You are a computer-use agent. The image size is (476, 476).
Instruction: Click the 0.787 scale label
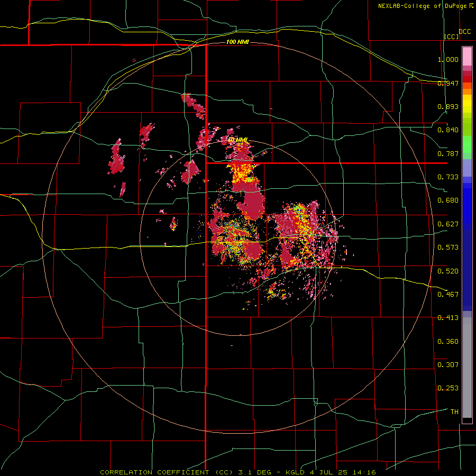(x=448, y=153)
